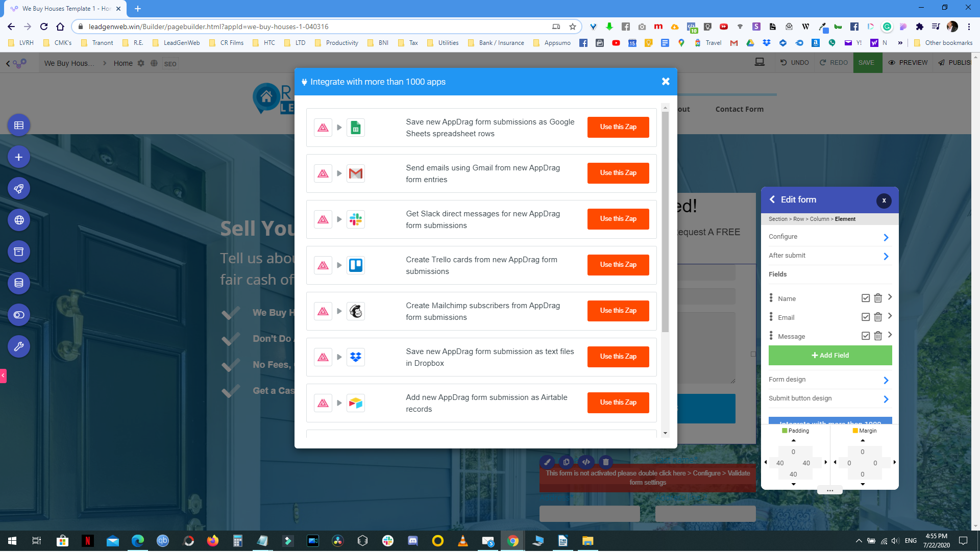The width and height of the screenshot is (980, 552).
Task: Click the Slack integration icon
Action: point(355,219)
